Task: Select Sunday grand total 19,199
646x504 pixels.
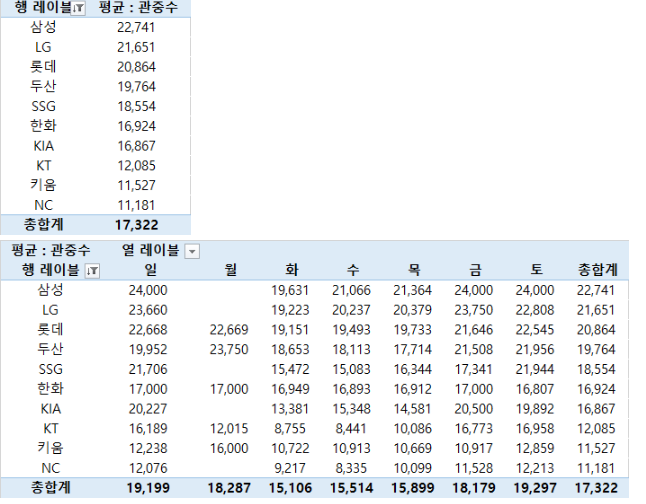Action: pos(148,488)
